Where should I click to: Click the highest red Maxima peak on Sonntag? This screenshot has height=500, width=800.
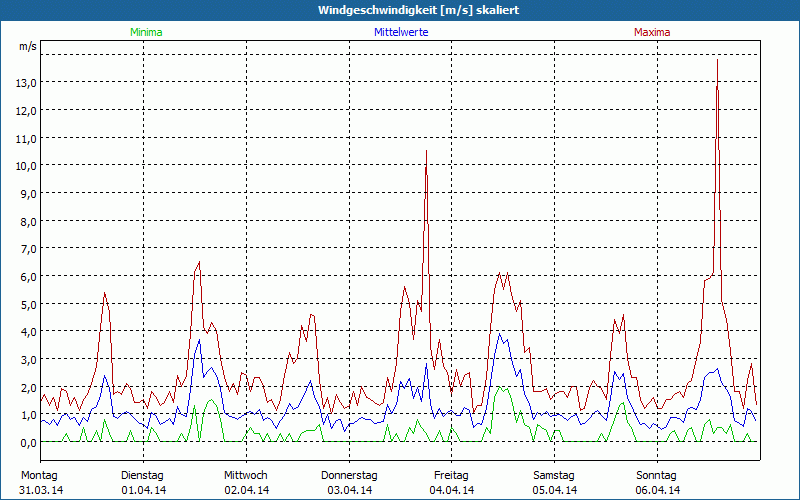717,60
